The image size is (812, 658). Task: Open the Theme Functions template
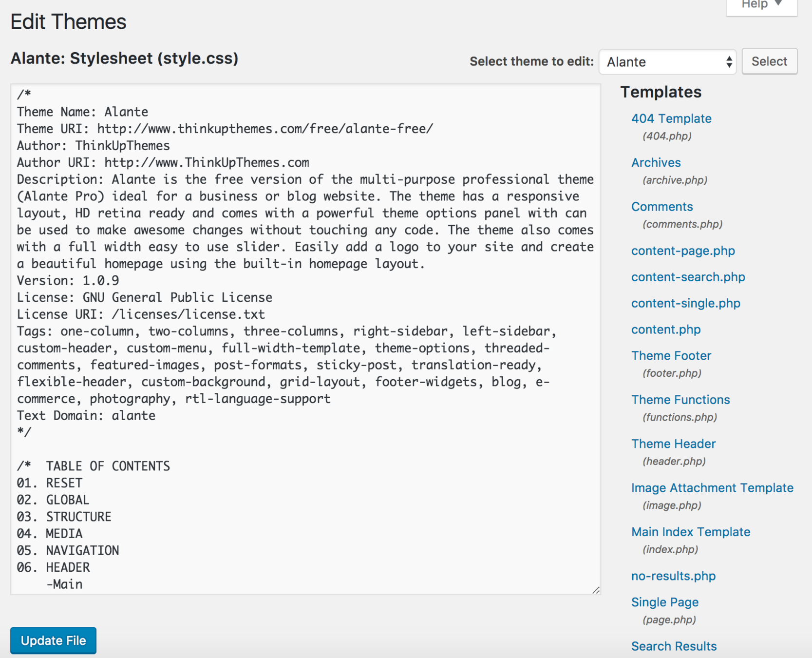[680, 400]
